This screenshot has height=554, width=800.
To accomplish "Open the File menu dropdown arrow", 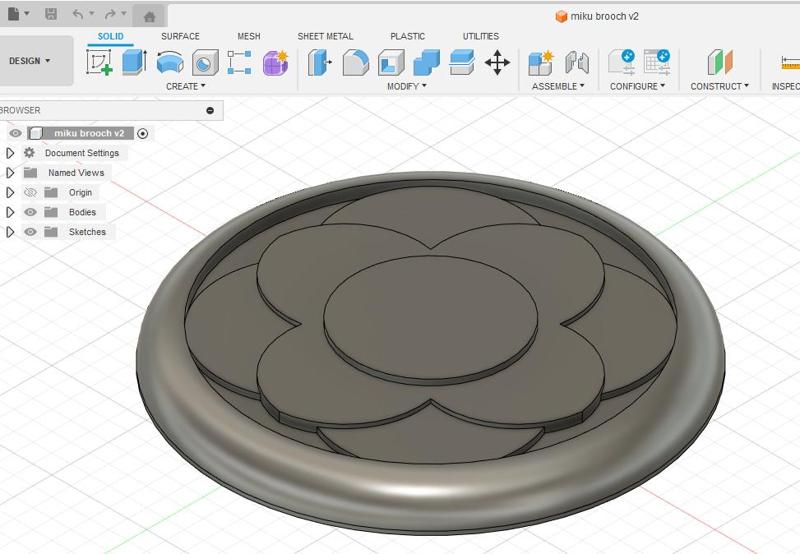I will click(27, 13).
